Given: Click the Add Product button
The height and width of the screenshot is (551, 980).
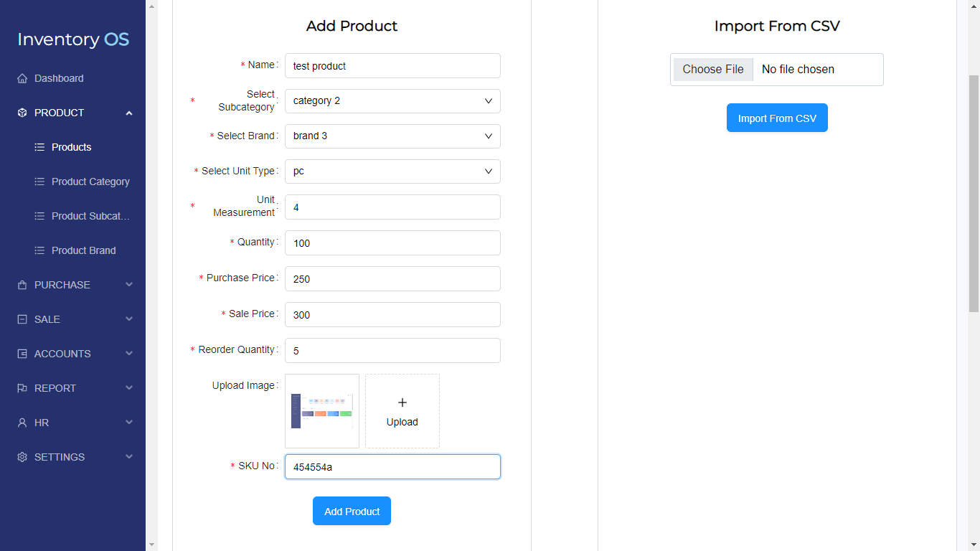Looking at the screenshot, I should [x=352, y=511].
